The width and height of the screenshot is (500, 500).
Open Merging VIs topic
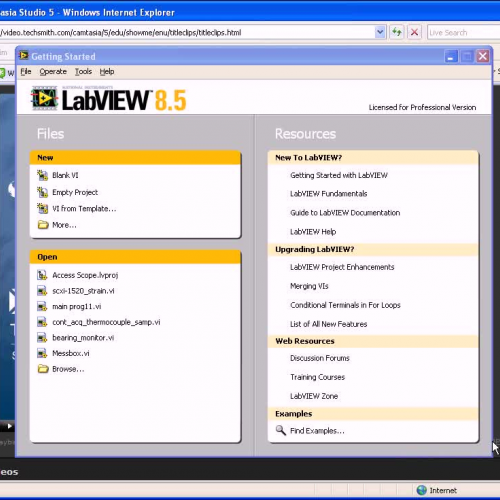pyautogui.click(x=309, y=286)
